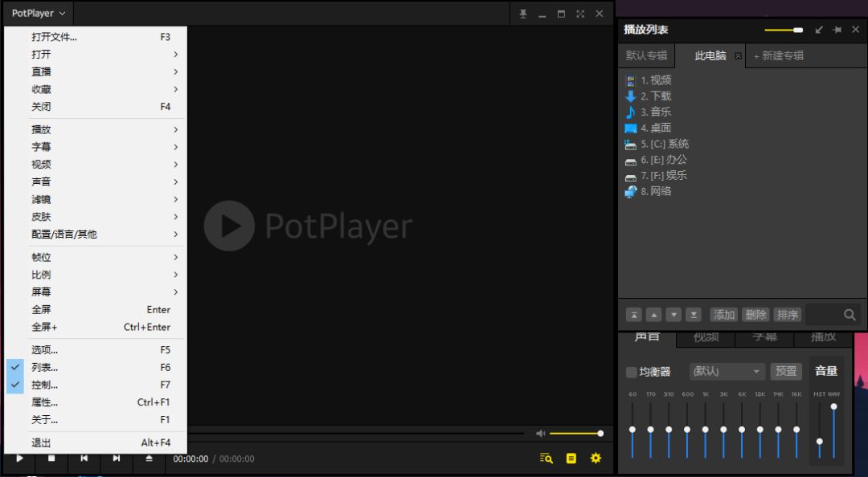Open settings with the yellow gear icon
Image resolution: width=868 pixels, height=477 pixels.
596,459
